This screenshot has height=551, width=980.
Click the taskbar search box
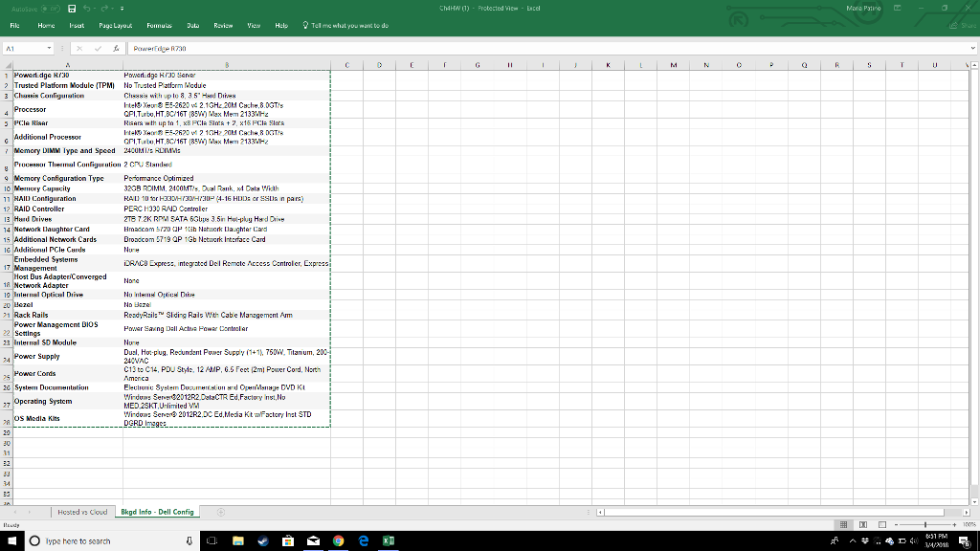point(112,541)
